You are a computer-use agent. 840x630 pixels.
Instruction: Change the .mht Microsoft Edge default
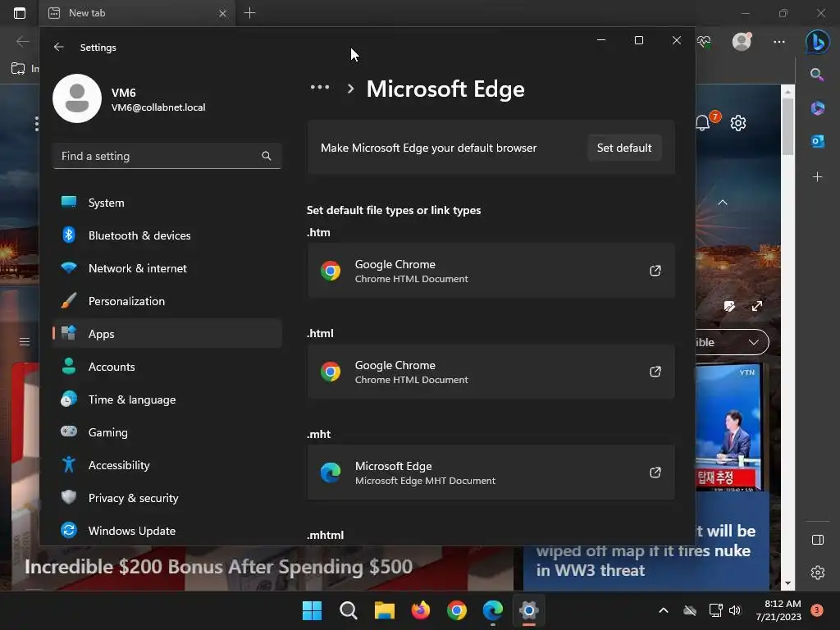pos(491,472)
